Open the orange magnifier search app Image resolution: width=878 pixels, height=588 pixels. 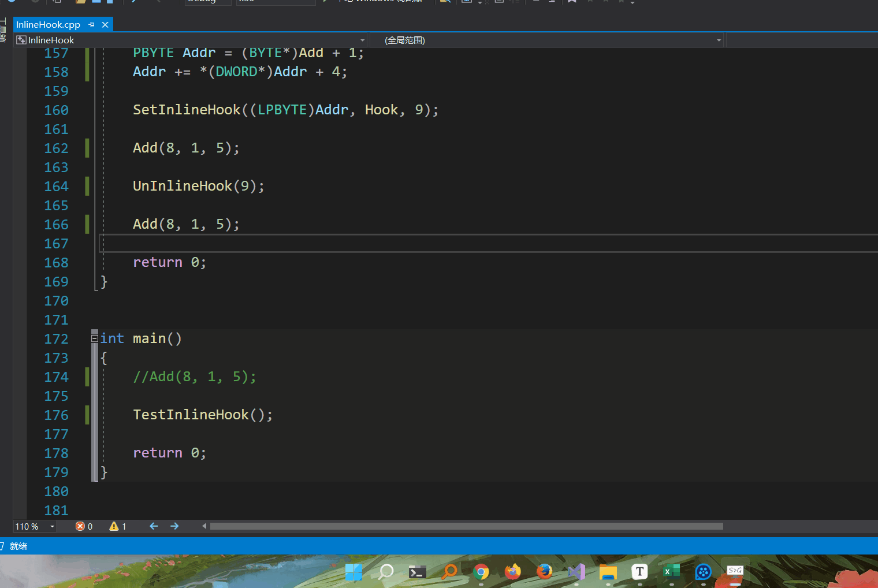click(449, 572)
